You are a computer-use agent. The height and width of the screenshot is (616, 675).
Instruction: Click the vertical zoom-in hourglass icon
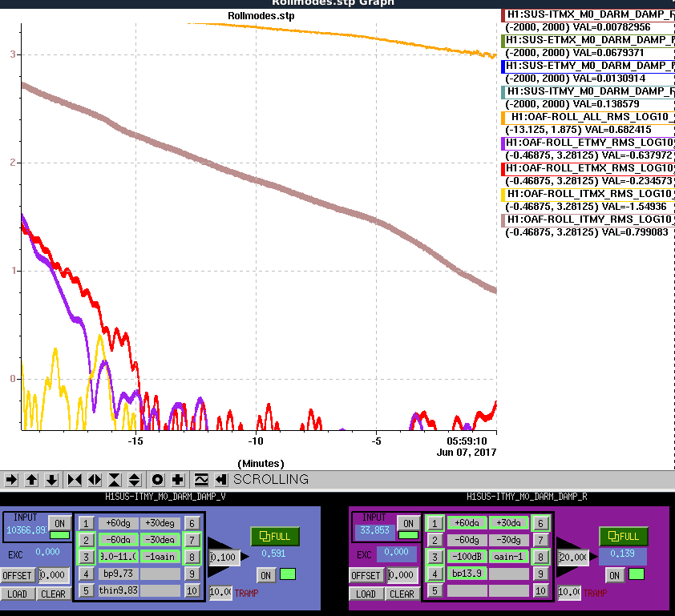[x=115, y=480]
